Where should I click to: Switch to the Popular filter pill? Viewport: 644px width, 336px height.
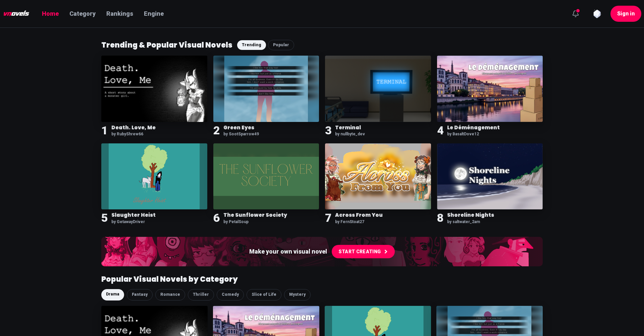281,45
